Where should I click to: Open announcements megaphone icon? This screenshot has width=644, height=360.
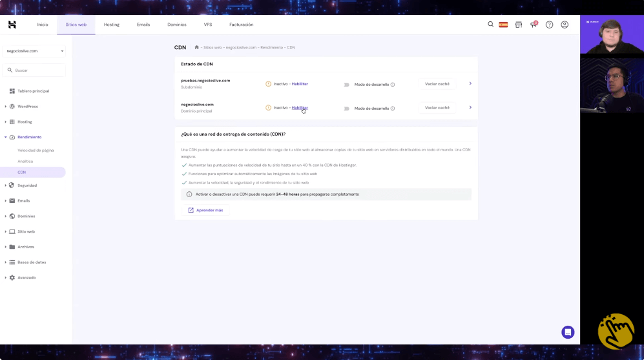(534, 25)
